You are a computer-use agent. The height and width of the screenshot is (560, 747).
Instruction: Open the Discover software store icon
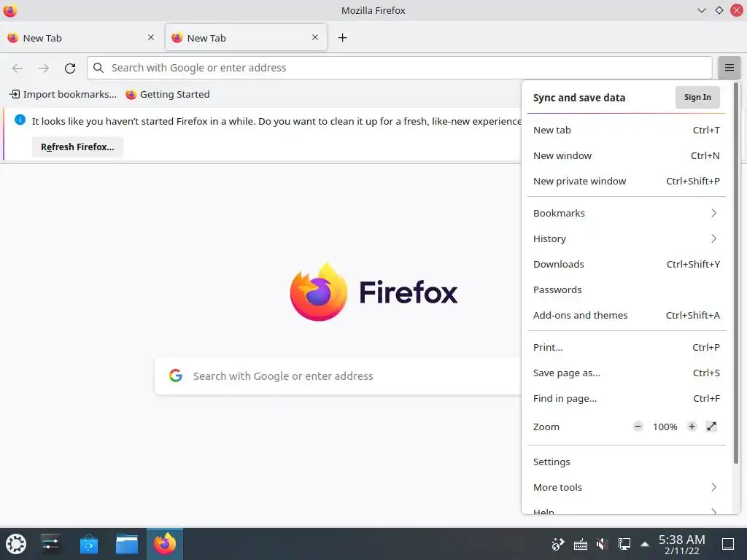pyautogui.click(x=88, y=544)
